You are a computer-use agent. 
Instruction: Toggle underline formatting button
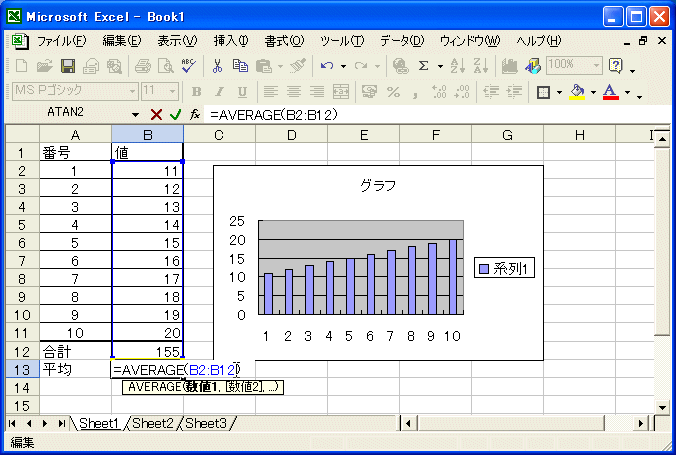coord(243,92)
